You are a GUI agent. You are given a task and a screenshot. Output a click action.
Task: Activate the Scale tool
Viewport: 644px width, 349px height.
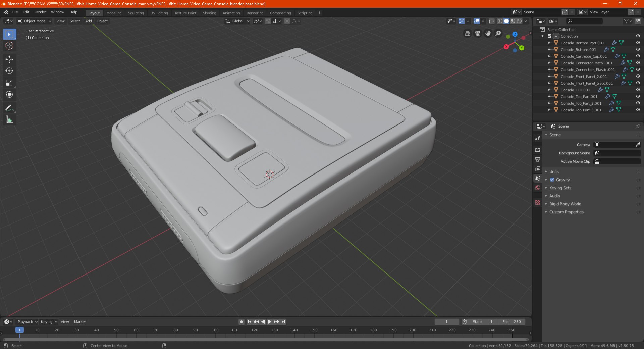coord(9,83)
